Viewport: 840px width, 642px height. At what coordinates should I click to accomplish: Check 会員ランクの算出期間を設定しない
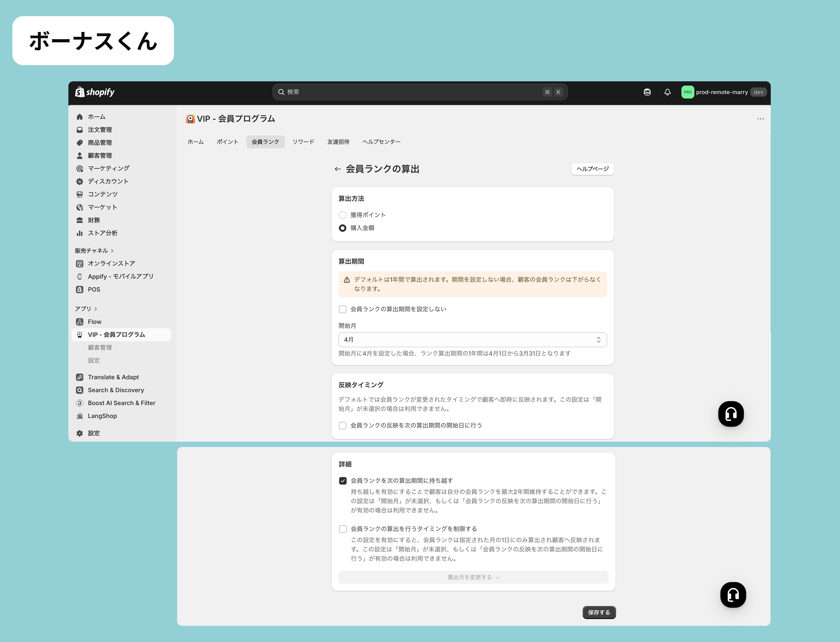click(343, 309)
